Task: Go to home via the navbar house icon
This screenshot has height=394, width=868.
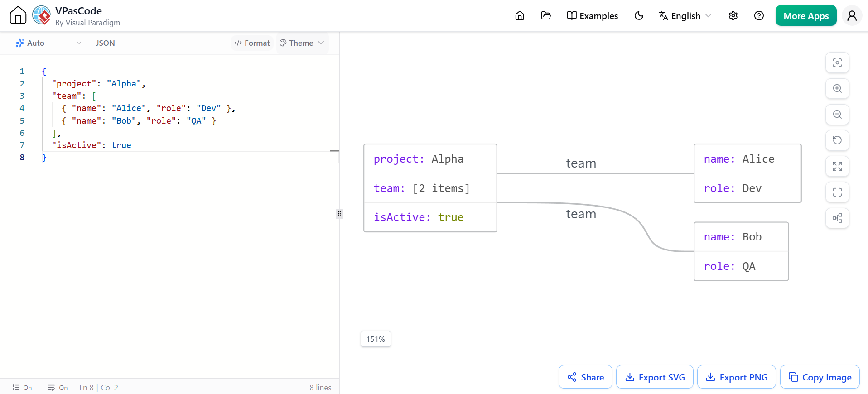Action: [x=520, y=16]
